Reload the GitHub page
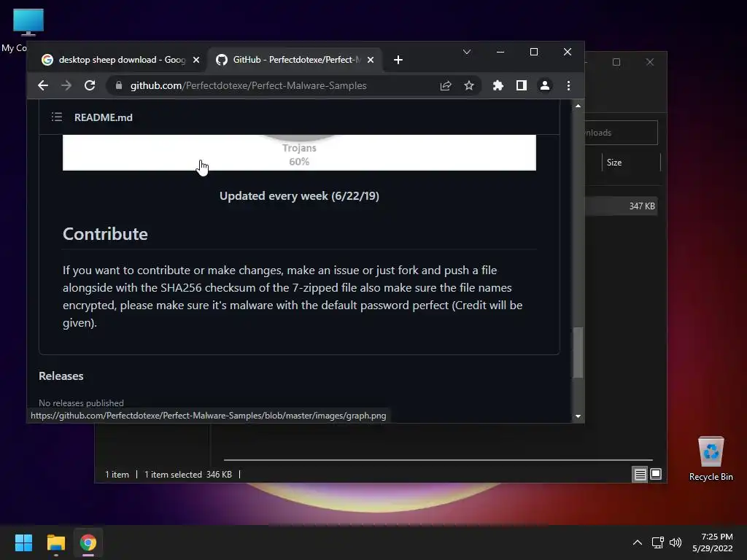This screenshot has width=747, height=560. 90,86
